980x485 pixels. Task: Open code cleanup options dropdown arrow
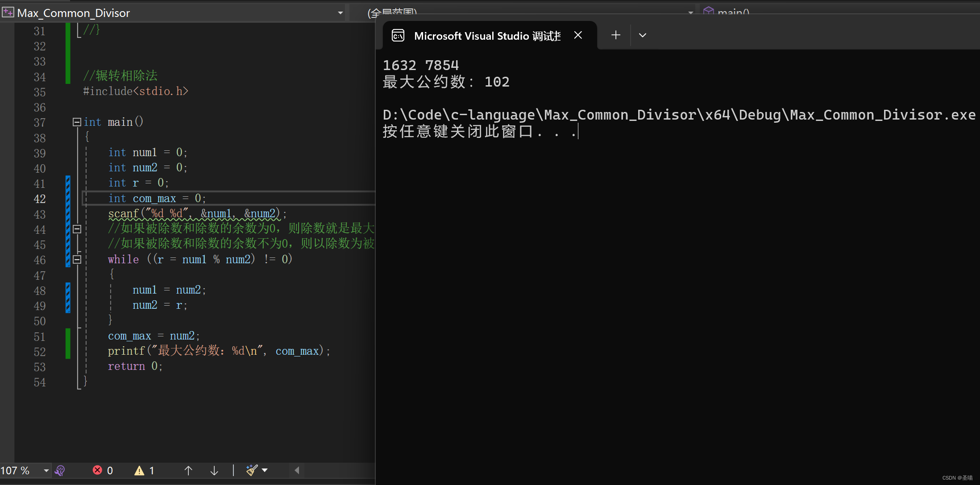(265, 470)
